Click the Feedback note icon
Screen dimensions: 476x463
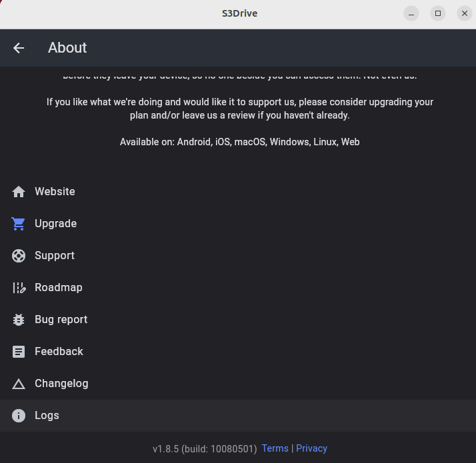click(19, 352)
